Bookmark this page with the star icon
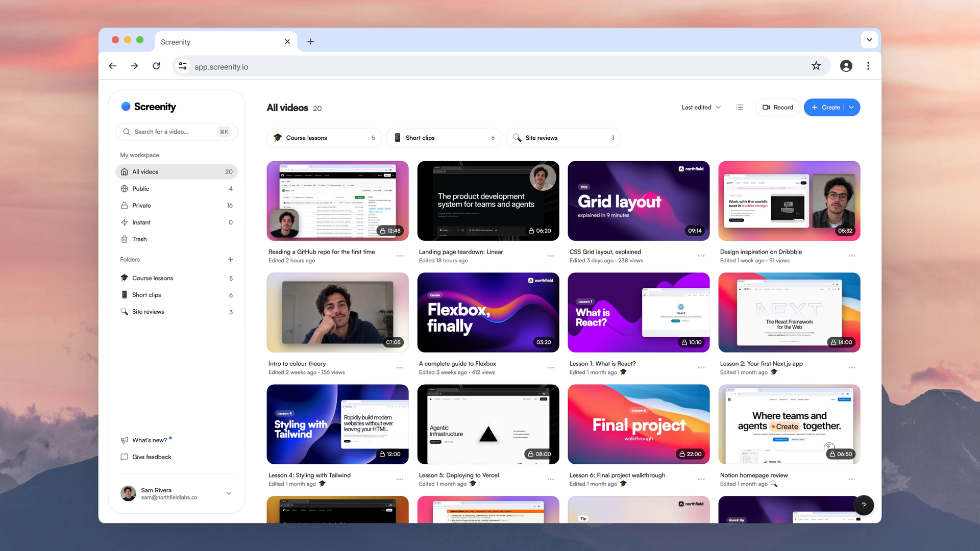Screen dimensions: 980x551 pos(816,66)
